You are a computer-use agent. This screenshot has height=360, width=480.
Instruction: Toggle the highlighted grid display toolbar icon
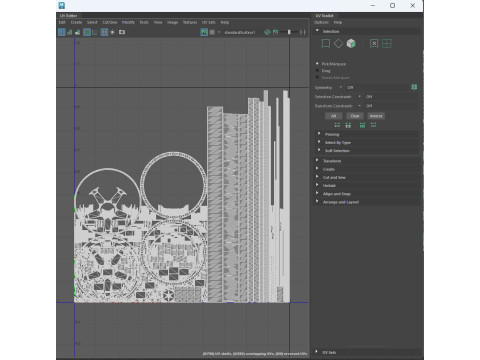[x=104, y=32]
